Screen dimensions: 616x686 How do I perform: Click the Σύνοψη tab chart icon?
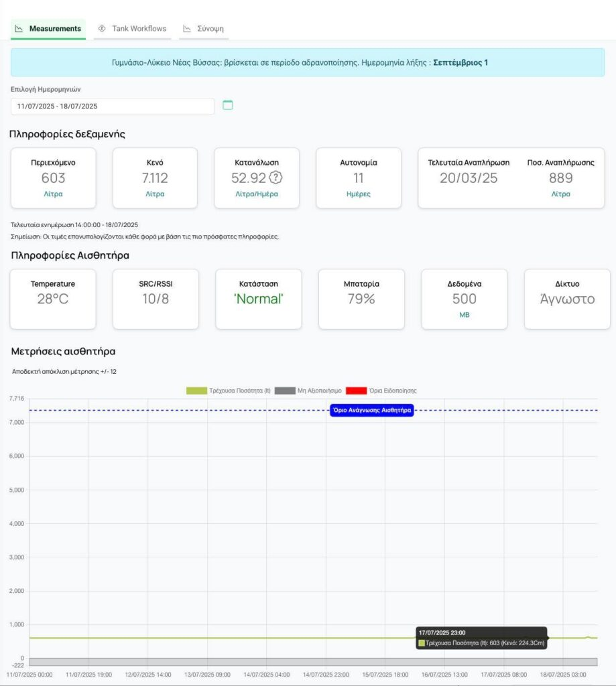(x=187, y=29)
